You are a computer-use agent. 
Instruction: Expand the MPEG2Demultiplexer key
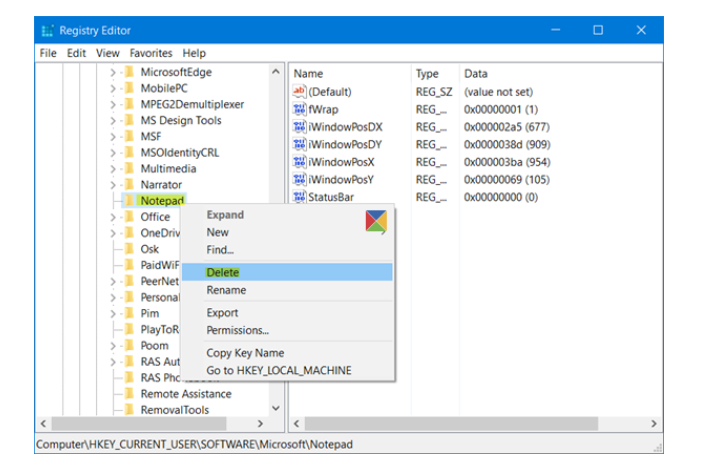(113, 105)
